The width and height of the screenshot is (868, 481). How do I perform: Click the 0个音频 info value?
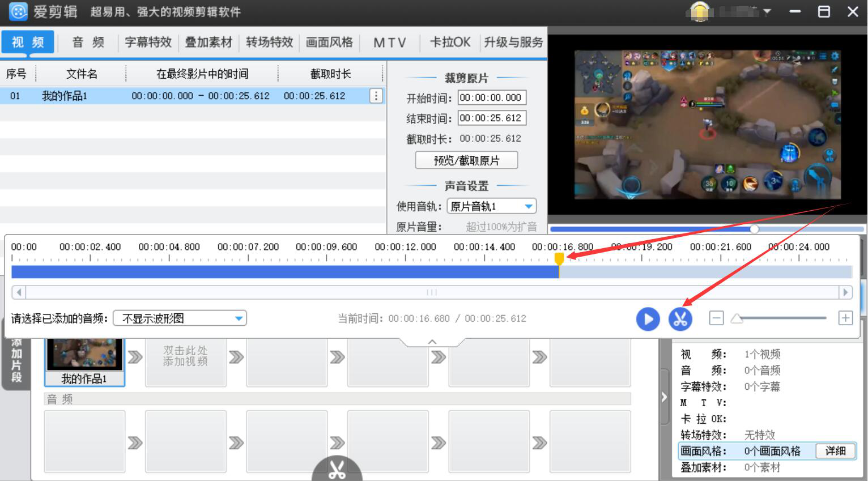click(x=763, y=371)
